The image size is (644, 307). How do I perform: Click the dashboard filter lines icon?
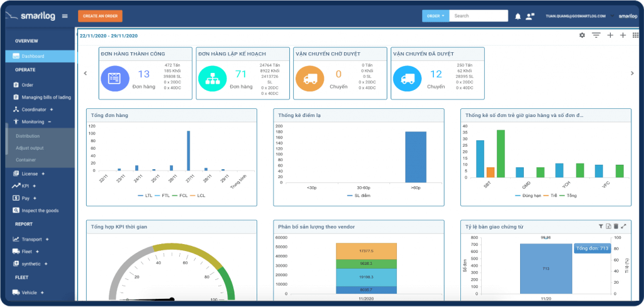pyautogui.click(x=596, y=35)
